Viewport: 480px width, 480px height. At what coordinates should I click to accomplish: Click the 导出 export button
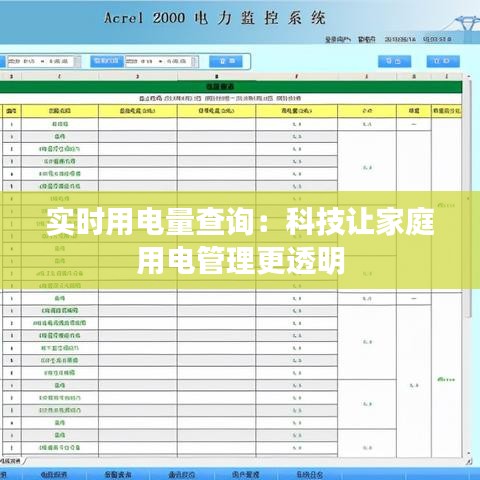[x=394, y=61]
